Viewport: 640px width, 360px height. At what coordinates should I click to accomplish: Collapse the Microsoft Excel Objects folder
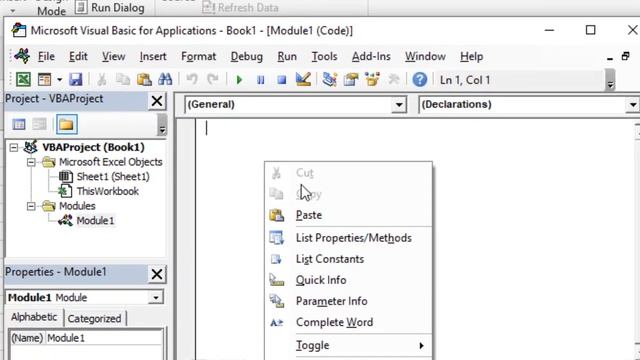click(31, 162)
